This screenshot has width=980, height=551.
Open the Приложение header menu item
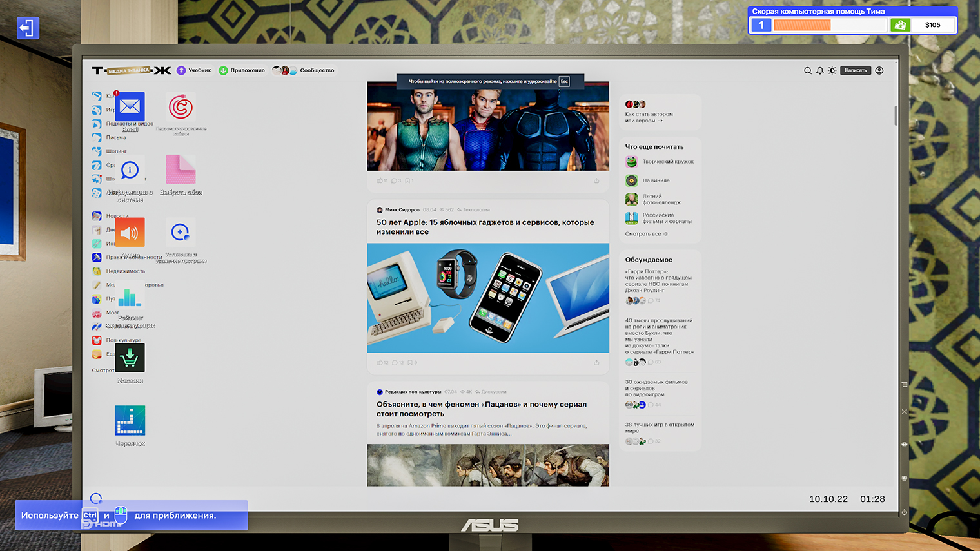(242, 70)
